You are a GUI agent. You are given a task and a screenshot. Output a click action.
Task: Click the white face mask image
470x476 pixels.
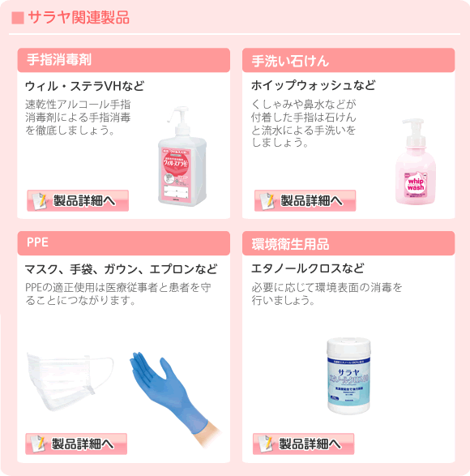[x=70, y=381]
